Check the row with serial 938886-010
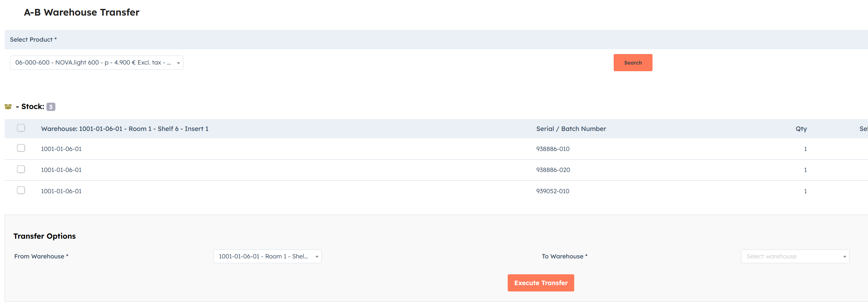This screenshot has width=868, height=308. (21, 148)
